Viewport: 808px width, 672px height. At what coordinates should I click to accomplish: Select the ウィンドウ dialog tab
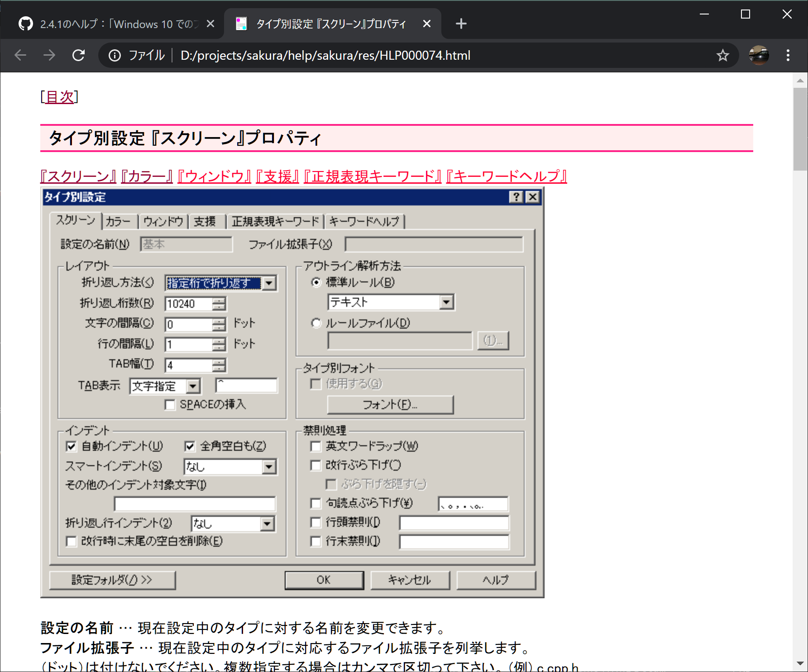coord(163,221)
